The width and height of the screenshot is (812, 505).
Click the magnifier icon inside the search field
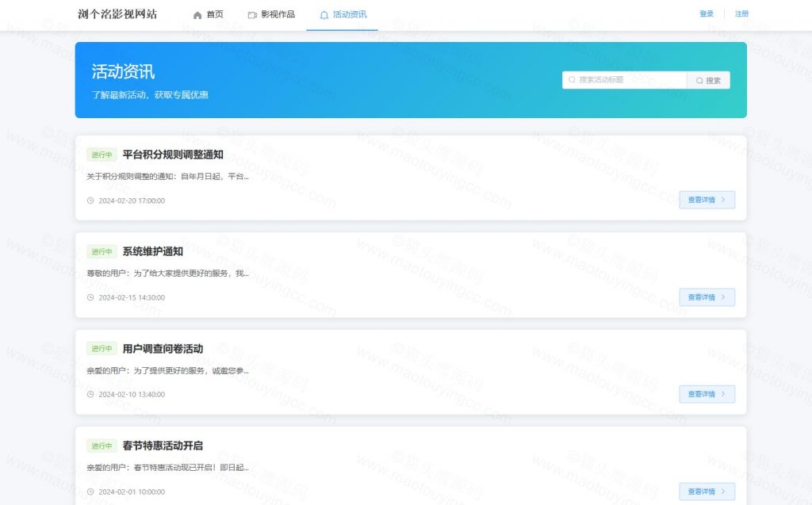[x=573, y=80]
